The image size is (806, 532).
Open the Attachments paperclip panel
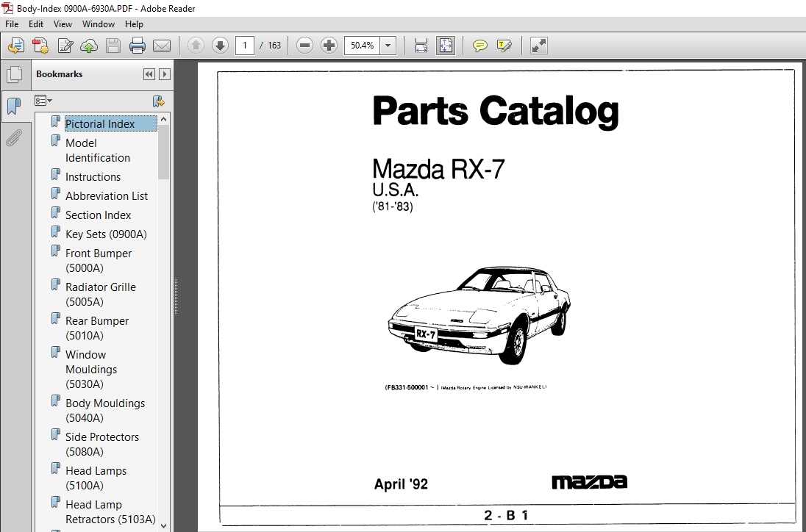[14, 137]
